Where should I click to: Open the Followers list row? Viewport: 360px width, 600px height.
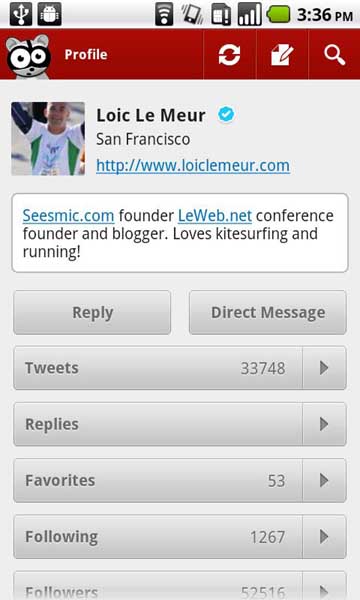(x=180, y=585)
